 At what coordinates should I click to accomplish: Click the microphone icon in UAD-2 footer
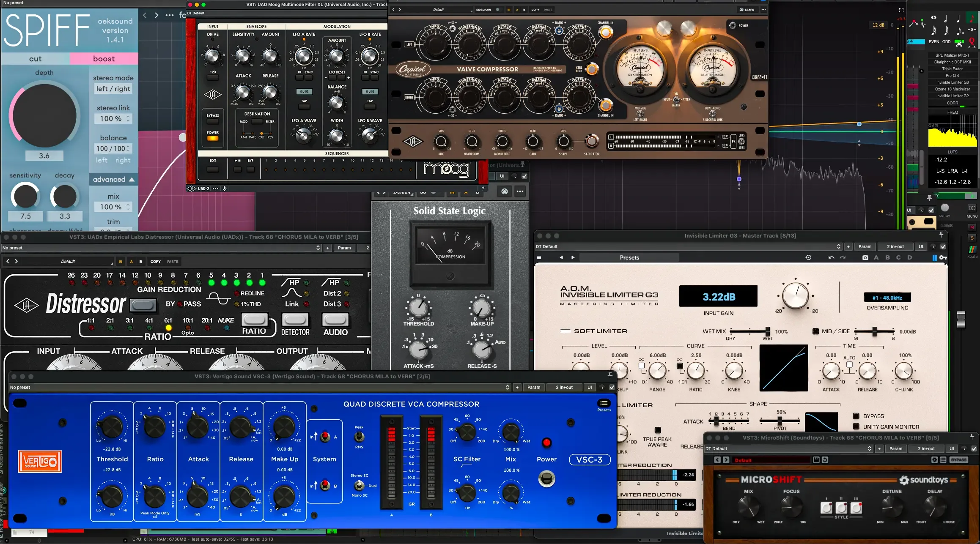[x=225, y=189]
